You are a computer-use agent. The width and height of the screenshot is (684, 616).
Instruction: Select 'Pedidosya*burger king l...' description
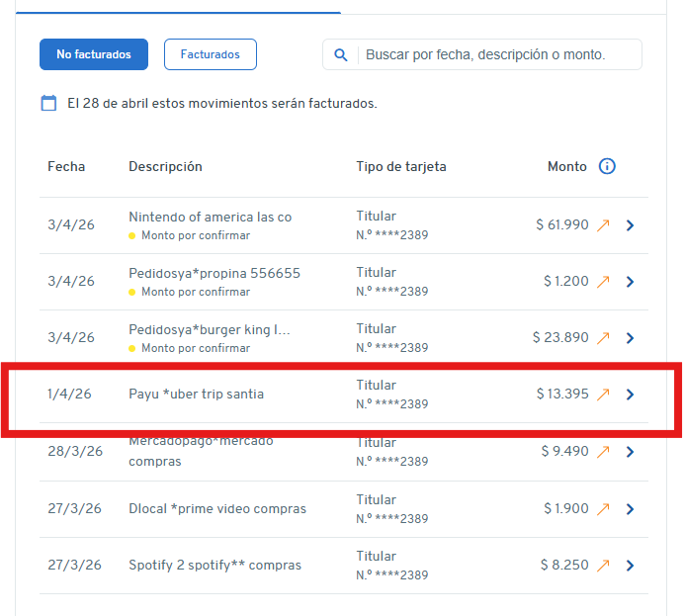(210, 329)
